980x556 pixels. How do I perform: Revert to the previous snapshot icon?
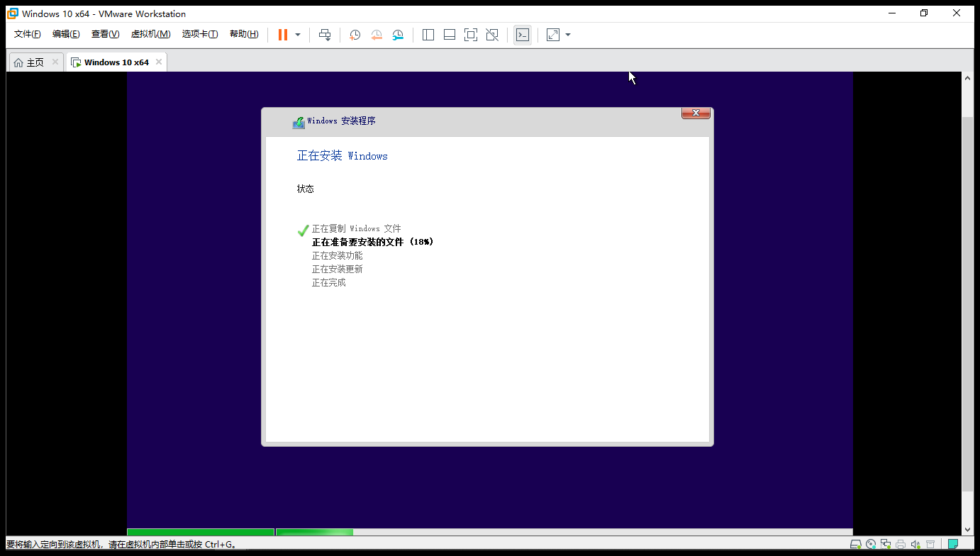(x=377, y=35)
